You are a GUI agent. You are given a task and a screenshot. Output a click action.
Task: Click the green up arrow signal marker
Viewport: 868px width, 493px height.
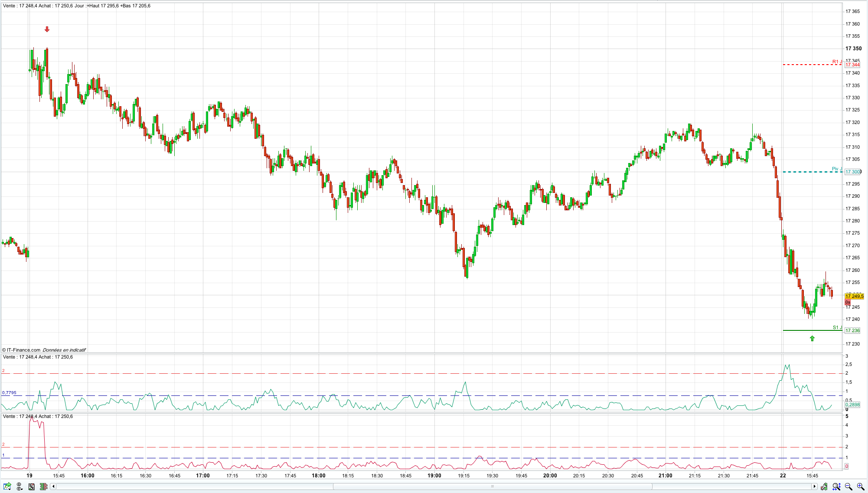[x=812, y=338]
